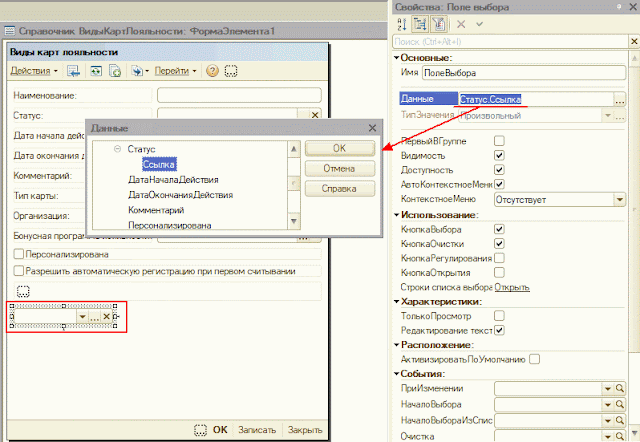
Task: Select ДатаОкончанияДействия in Данные list
Action: coord(180,195)
